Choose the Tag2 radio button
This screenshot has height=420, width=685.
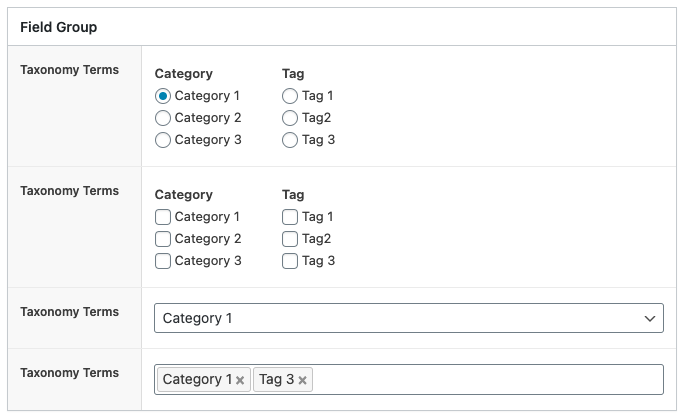point(290,118)
